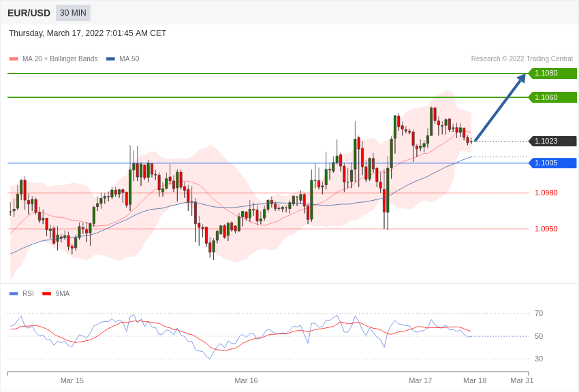Click the 'Mar 16' date axis label
The width and height of the screenshot is (579, 392).
coord(247,380)
